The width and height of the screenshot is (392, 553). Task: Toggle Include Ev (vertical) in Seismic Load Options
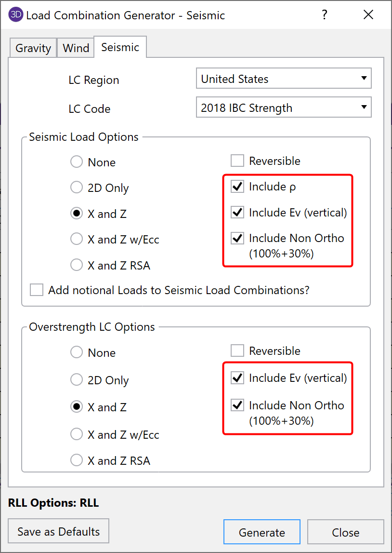[237, 212]
